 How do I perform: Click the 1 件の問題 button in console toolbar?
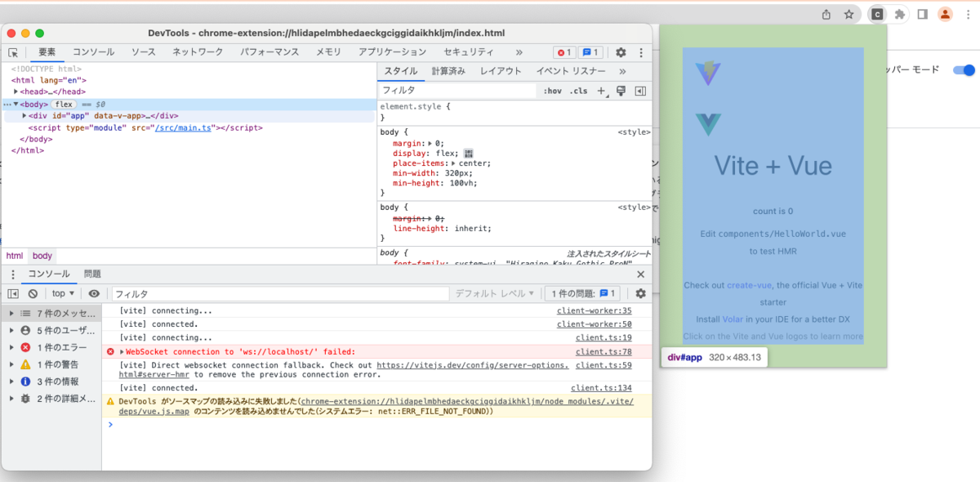[x=581, y=293]
